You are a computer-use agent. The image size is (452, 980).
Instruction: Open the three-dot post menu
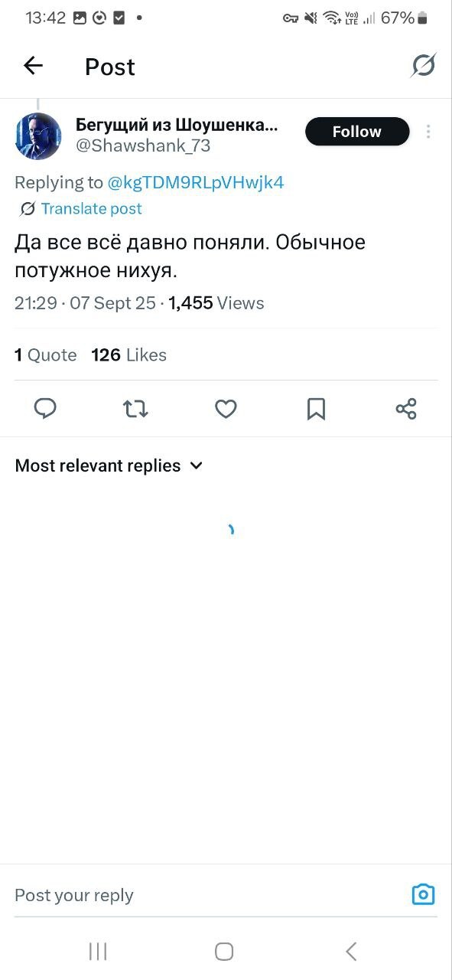pos(428,132)
